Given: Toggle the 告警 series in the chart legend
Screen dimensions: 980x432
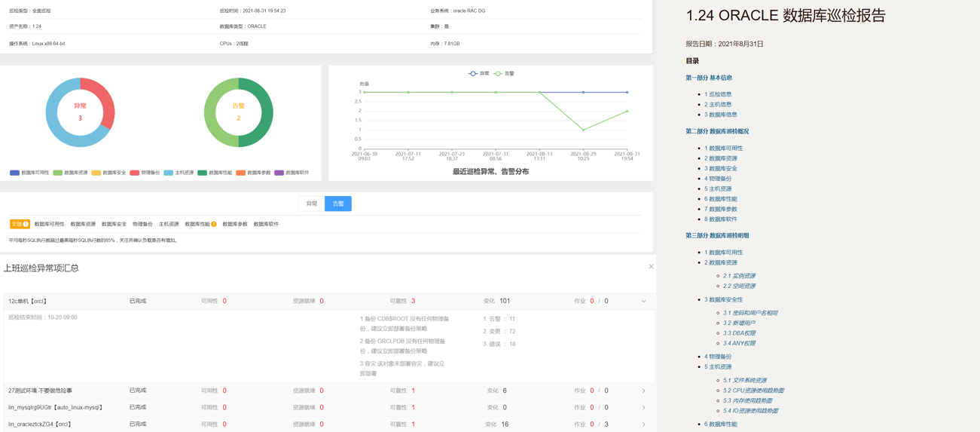Looking at the screenshot, I should pos(504,74).
